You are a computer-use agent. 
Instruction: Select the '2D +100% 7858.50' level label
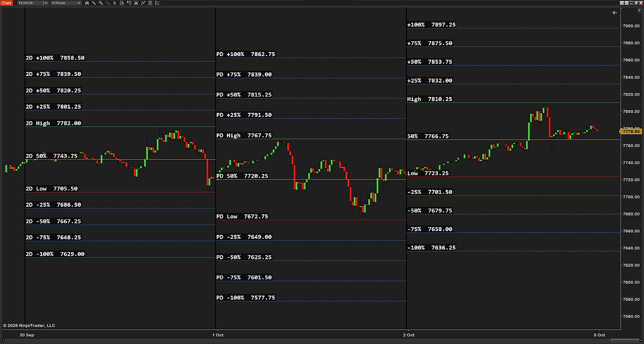(x=55, y=58)
